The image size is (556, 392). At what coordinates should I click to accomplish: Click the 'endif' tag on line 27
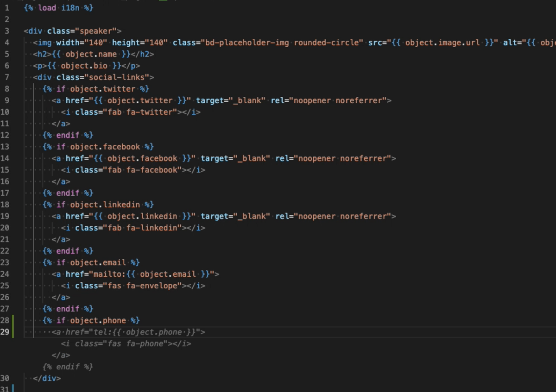click(68, 309)
